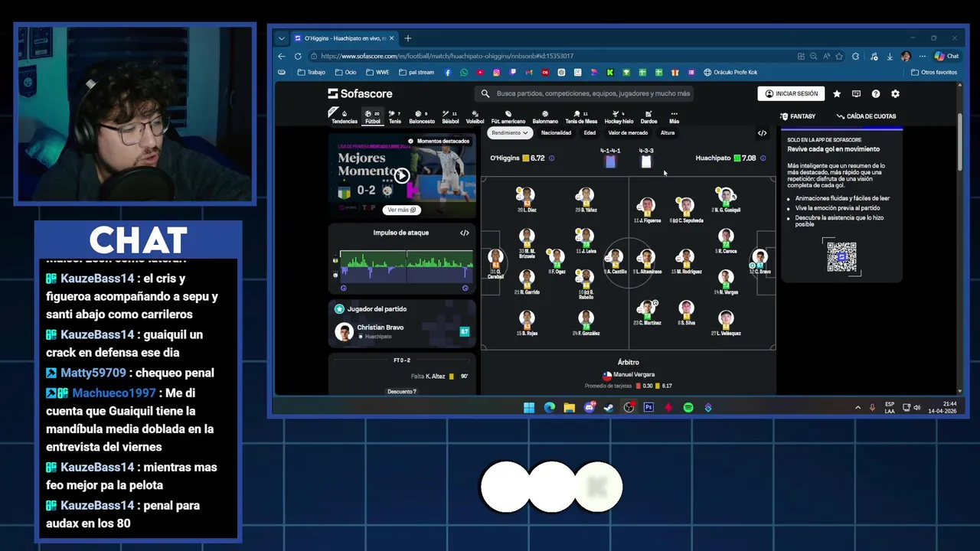This screenshot has width=980, height=551.
Task: Open Otros favoritos folder
Action: coord(934,73)
